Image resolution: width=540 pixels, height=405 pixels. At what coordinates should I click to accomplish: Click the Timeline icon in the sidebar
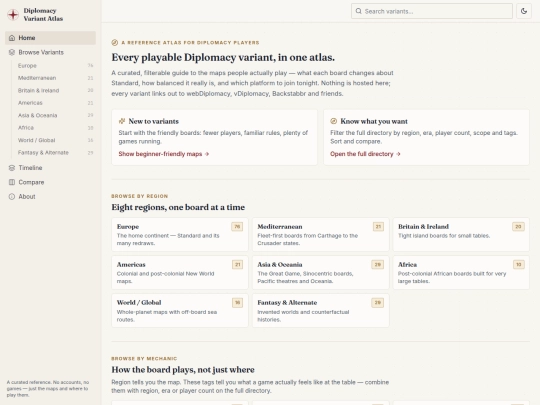click(x=12, y=168)
